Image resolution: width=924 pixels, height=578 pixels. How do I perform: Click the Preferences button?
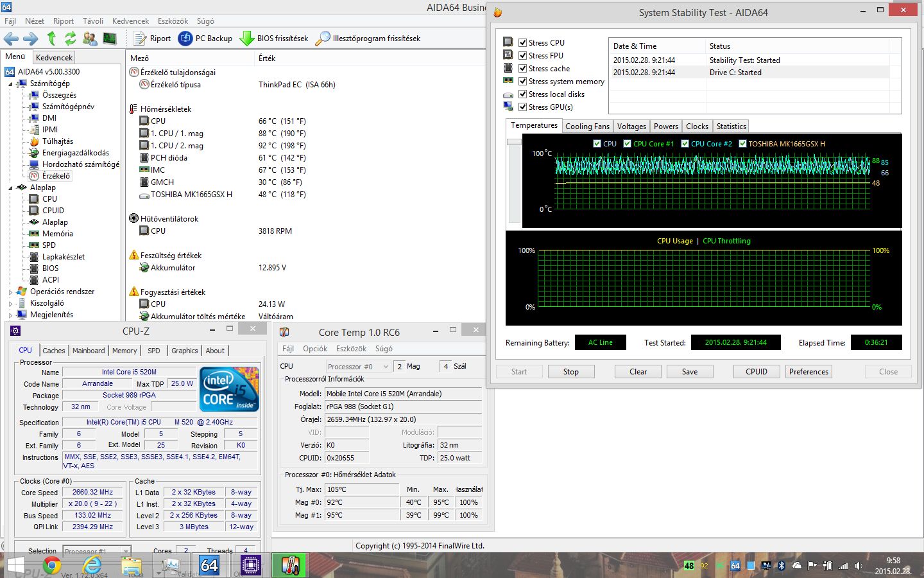coord(809,372)
